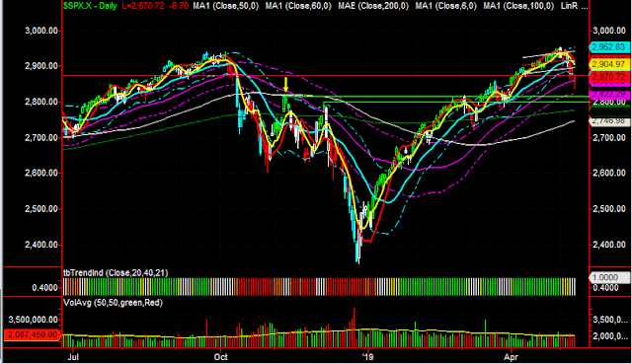Image resolution: width=632 pixels, height=364 pixels.
Task: Click the Oct date label
Action: (221, 357)
